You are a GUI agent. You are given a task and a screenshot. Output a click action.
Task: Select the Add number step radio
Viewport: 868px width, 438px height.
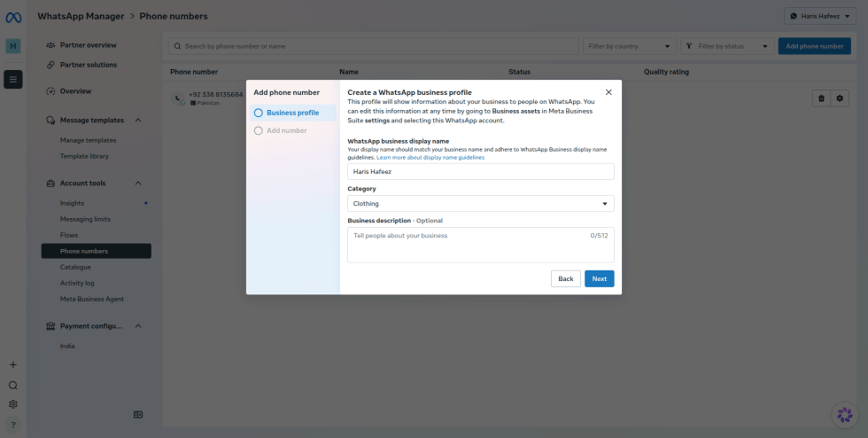point(258,131)
